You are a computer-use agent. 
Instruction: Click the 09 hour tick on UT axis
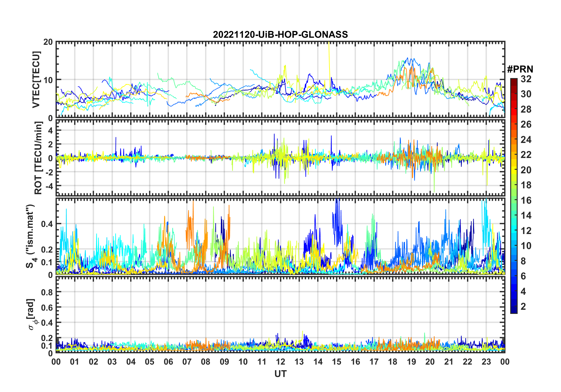pos(224,362)
